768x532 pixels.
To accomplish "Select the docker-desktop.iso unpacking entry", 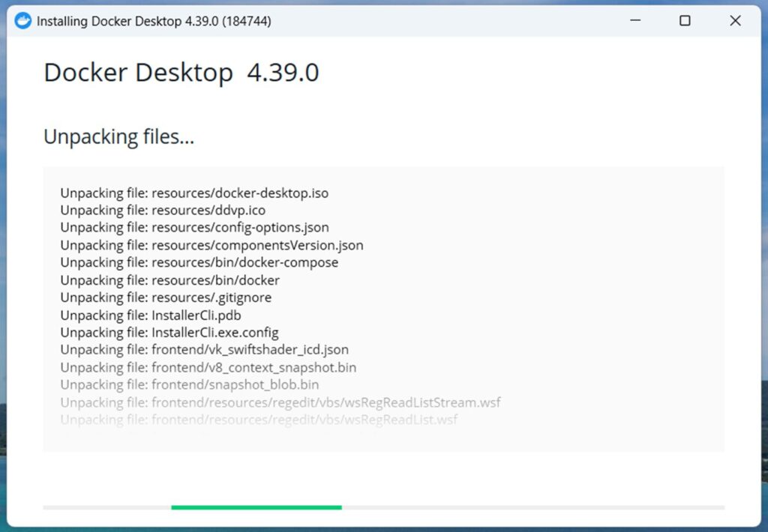I will click(x=193, y=193).
